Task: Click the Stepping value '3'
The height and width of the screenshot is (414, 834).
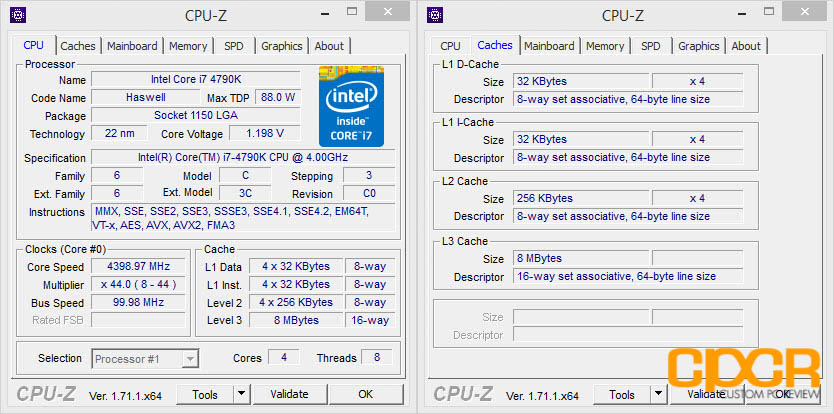Action: (x=369, y=176)
